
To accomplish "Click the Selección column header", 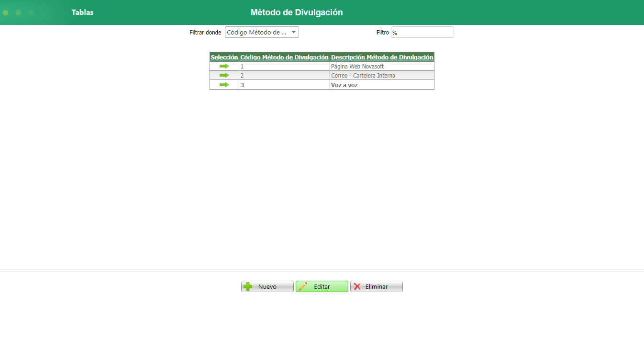I will tap(224, 57).
